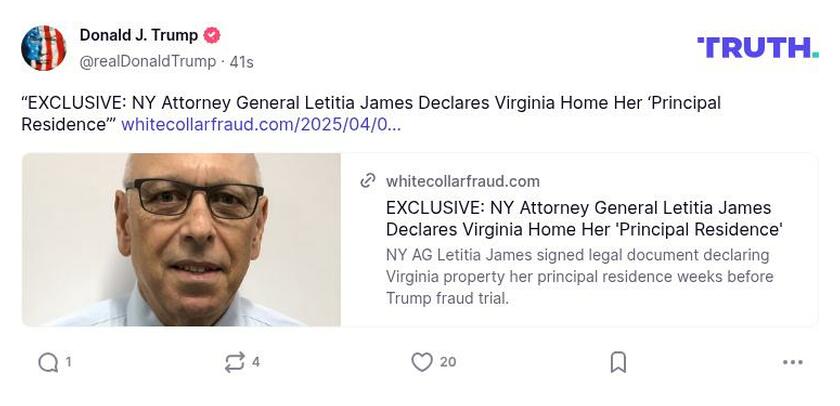Click the reply speech bubble icon
The image size is (840, 406).
click(47, 362)
